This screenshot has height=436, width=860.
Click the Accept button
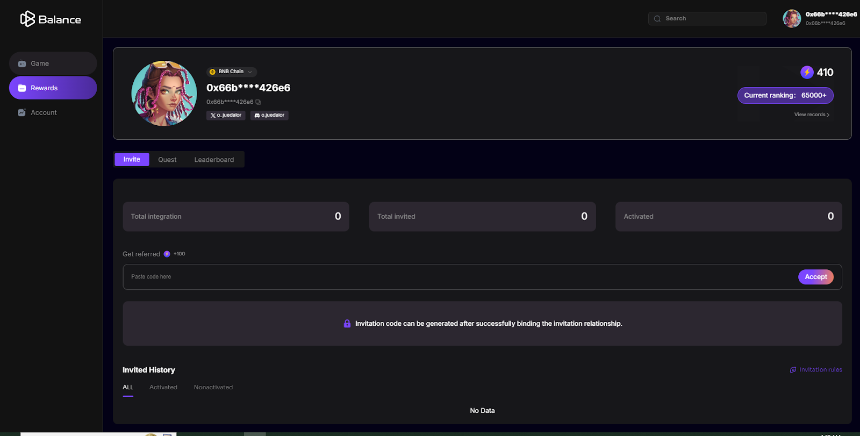[816, 277]
